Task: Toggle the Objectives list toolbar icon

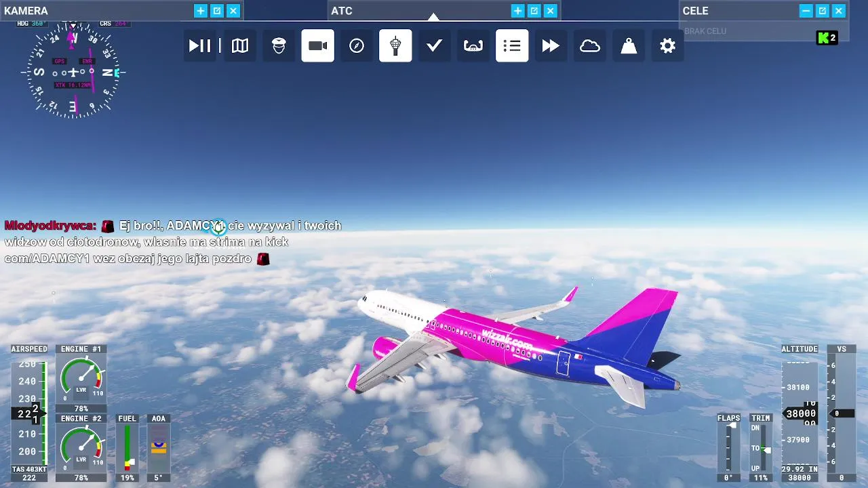Action: [512, 45]
